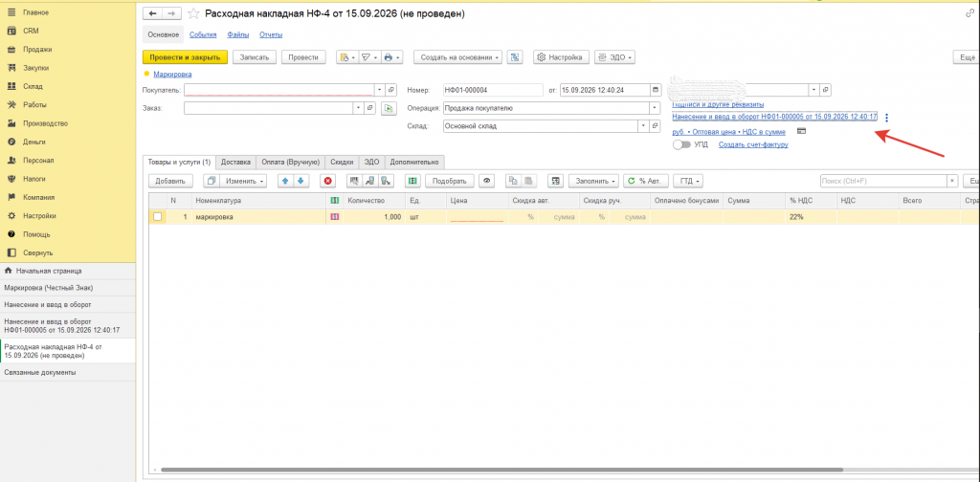Switch to the Доставка tab
The width and height of the screenshot is (980, 482).
click(x=235, y=162)
